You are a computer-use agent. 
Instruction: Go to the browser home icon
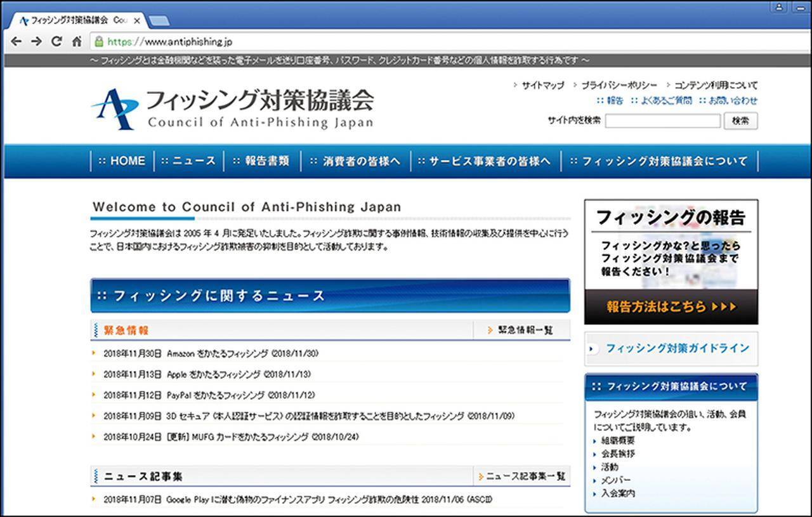(77, 42)
